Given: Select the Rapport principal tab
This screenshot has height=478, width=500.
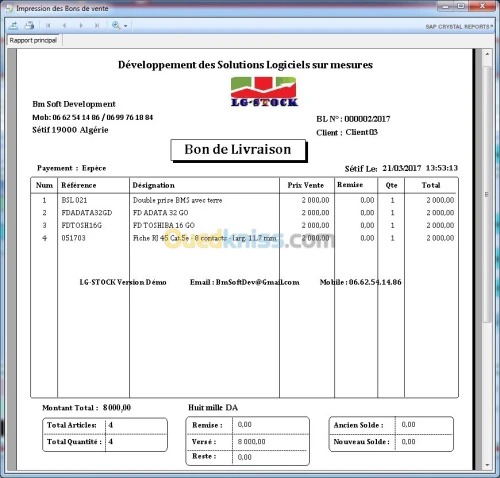Looking at the screenshot, I should pos(33,40).
